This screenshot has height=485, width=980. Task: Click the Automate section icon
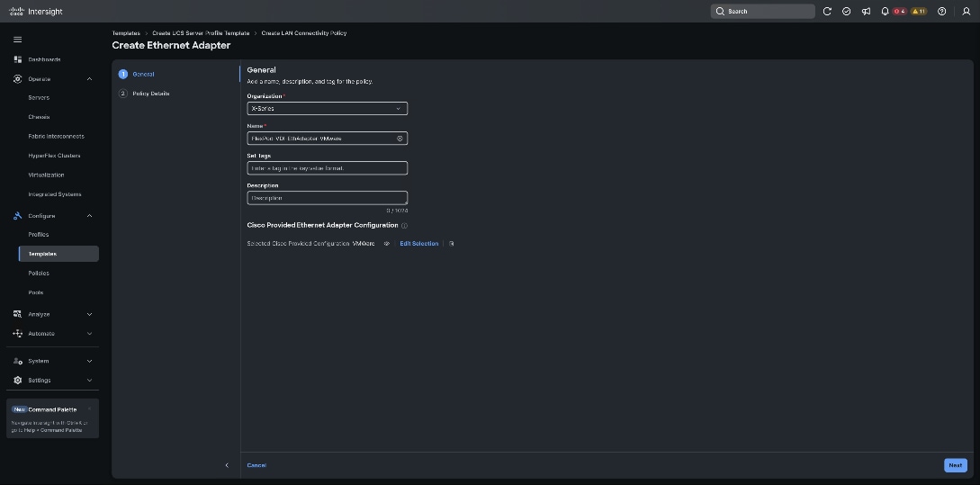click(17, 334)
